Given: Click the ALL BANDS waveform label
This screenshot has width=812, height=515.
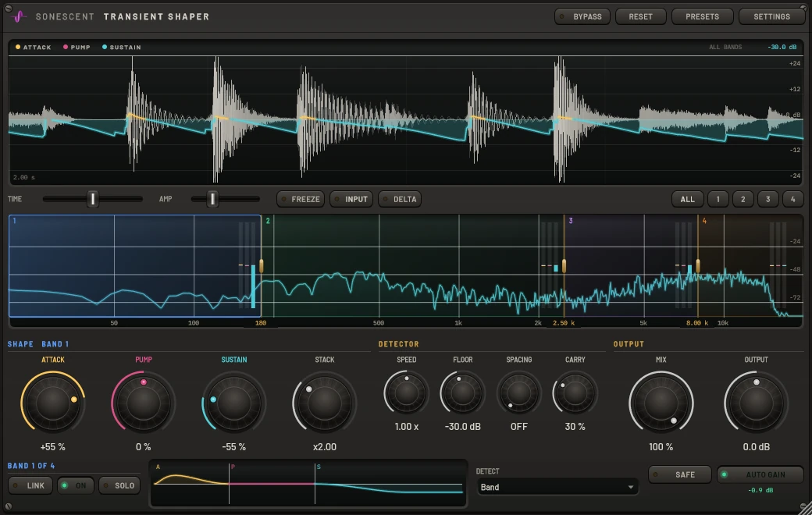Looking at the screenshot, I should pyautogui.click(x=725, y=47).
